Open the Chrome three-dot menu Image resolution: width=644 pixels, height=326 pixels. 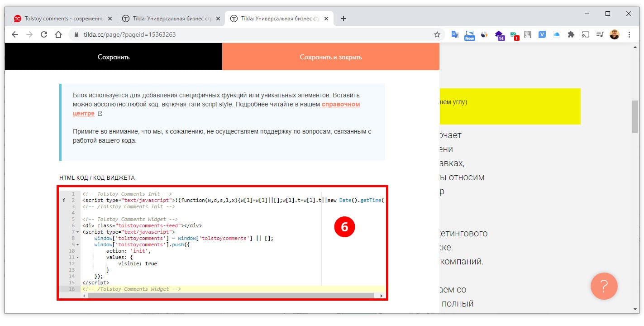(630, 34)
